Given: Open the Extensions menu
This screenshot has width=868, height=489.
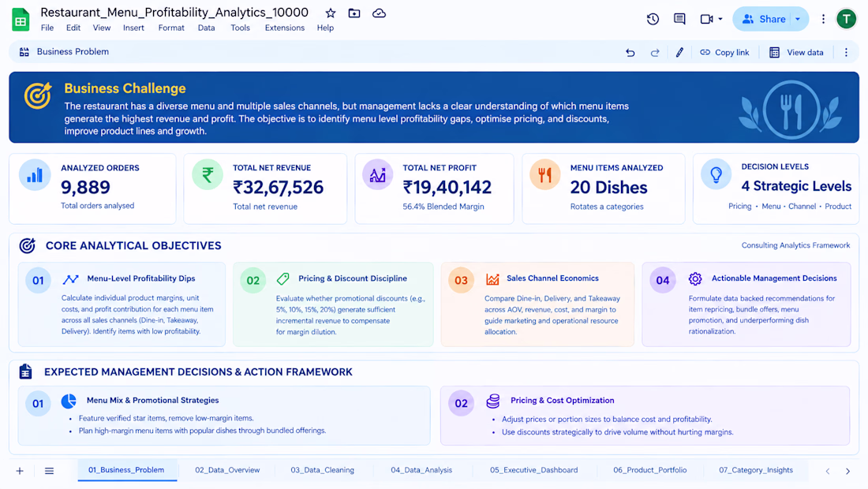Looking at the screenshot, I should 285,28.
